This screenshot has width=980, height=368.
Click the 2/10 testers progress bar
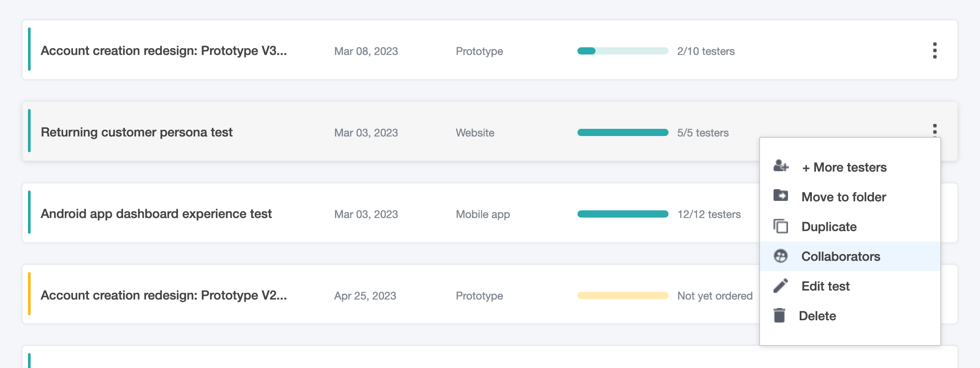click(x=623, y=51)
